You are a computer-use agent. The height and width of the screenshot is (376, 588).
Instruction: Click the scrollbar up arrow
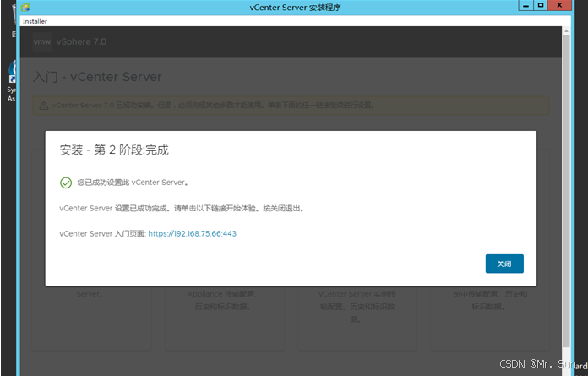(x=566, y=31)
